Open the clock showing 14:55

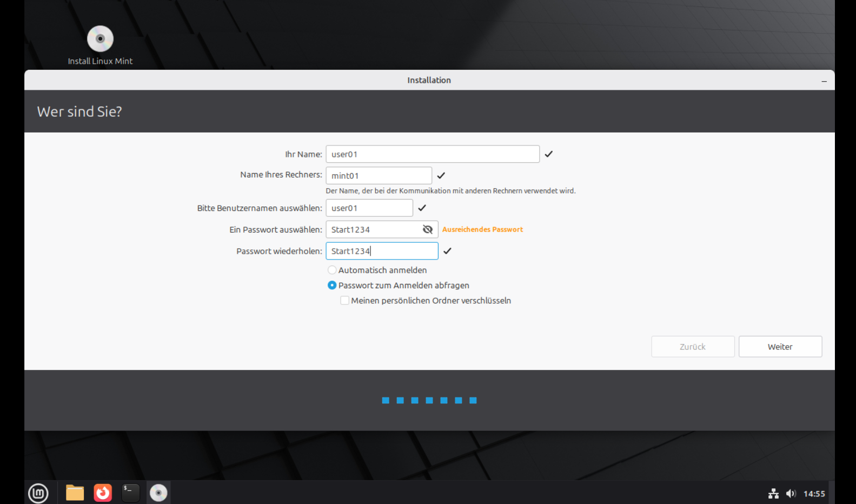coord(814,493)
